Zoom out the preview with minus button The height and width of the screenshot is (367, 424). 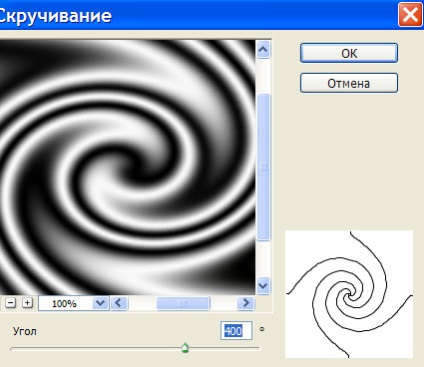(11, 303)
